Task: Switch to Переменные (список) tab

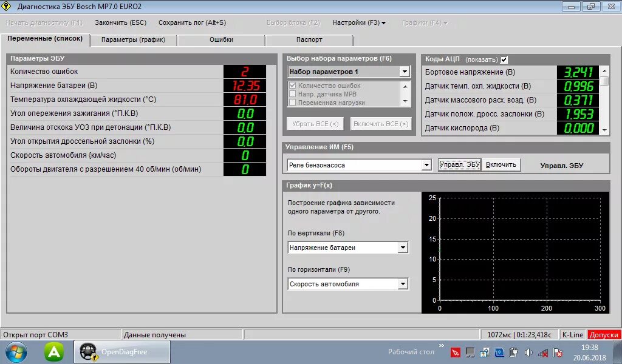Action: coord(45,39)
